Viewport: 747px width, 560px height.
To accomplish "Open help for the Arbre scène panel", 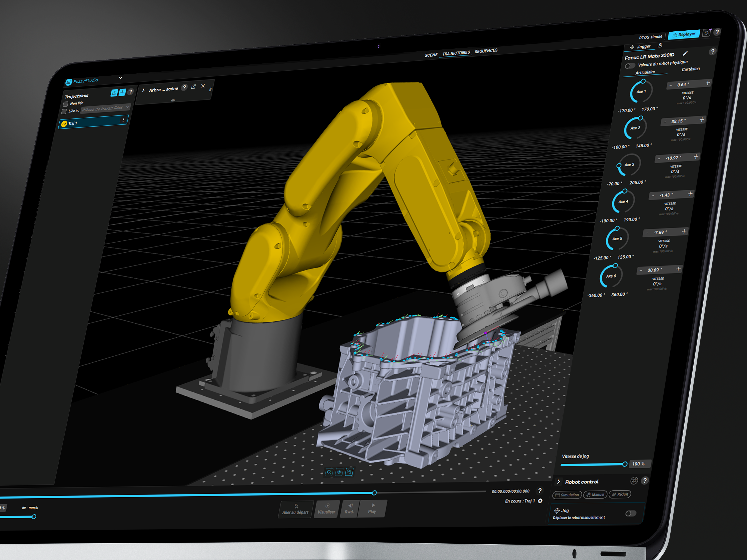I will pos(184,87).
